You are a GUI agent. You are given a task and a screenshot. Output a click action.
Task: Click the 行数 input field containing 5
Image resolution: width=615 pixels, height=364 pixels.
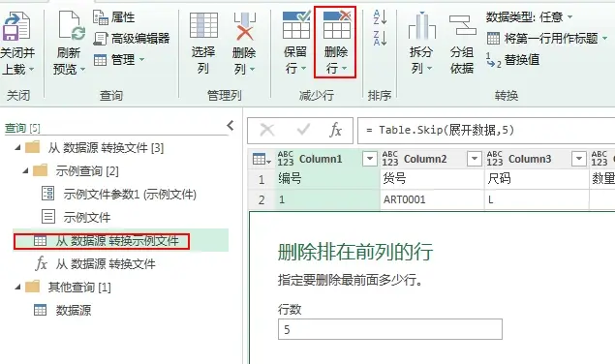coord(390,329)
